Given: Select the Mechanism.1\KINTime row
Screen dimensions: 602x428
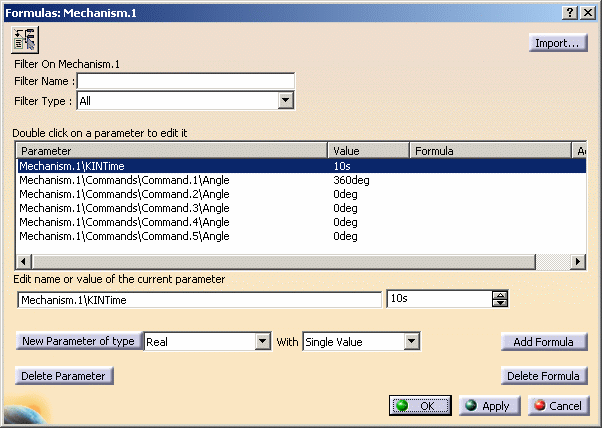Looking at the screenshot, I should point(302,166).
